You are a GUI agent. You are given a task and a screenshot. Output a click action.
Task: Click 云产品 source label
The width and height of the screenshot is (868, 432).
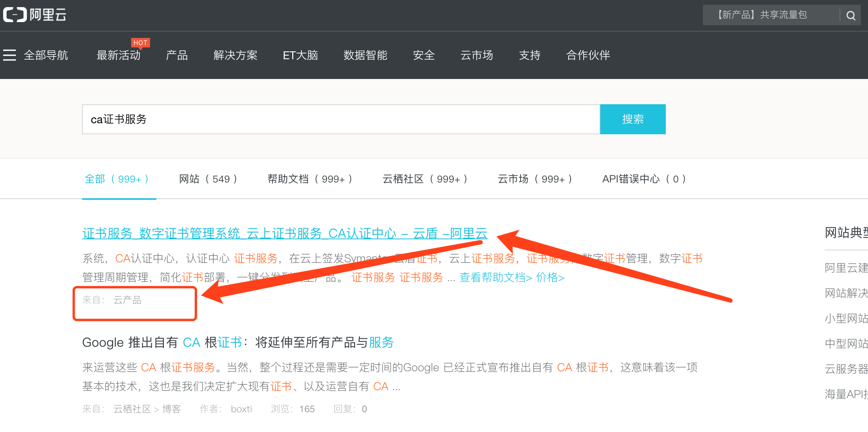127,300
